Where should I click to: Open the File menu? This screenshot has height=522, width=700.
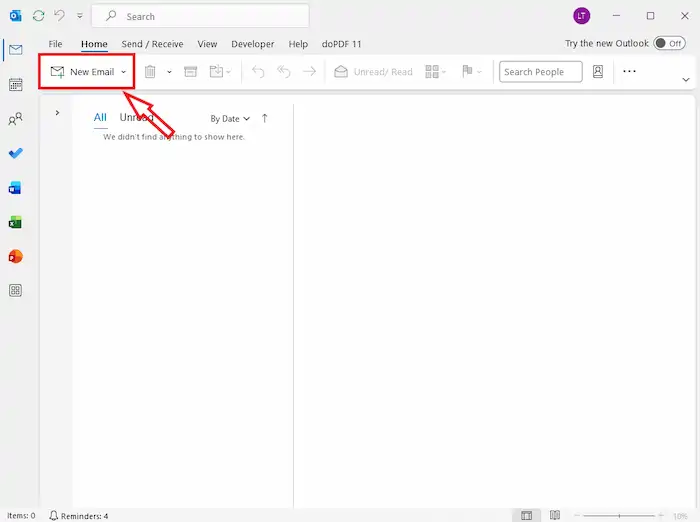55,44
